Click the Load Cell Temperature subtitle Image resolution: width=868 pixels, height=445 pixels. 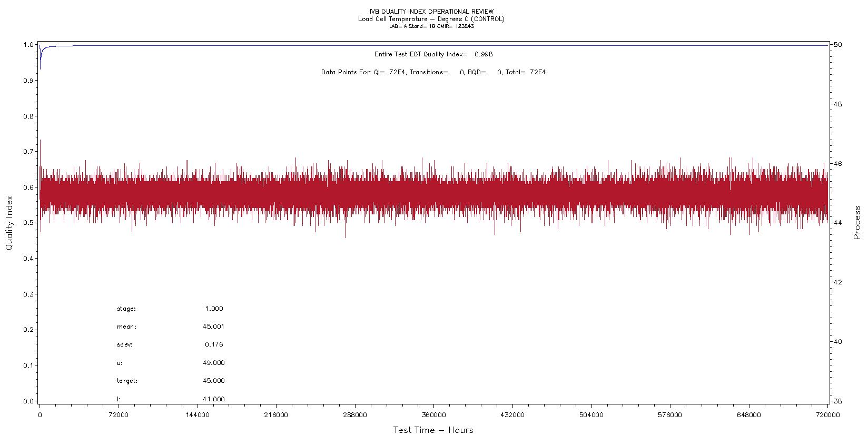click(431, 19)
